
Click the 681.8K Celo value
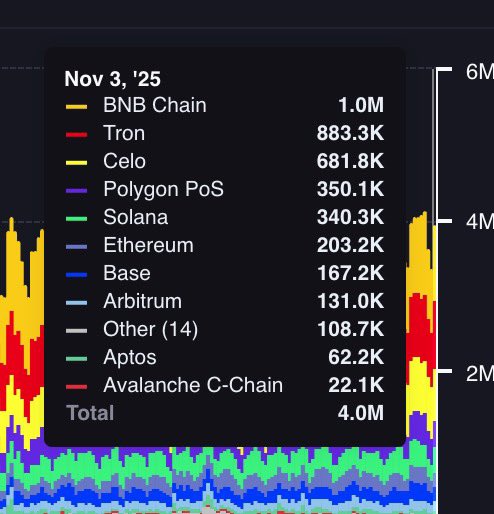[350, 161]
